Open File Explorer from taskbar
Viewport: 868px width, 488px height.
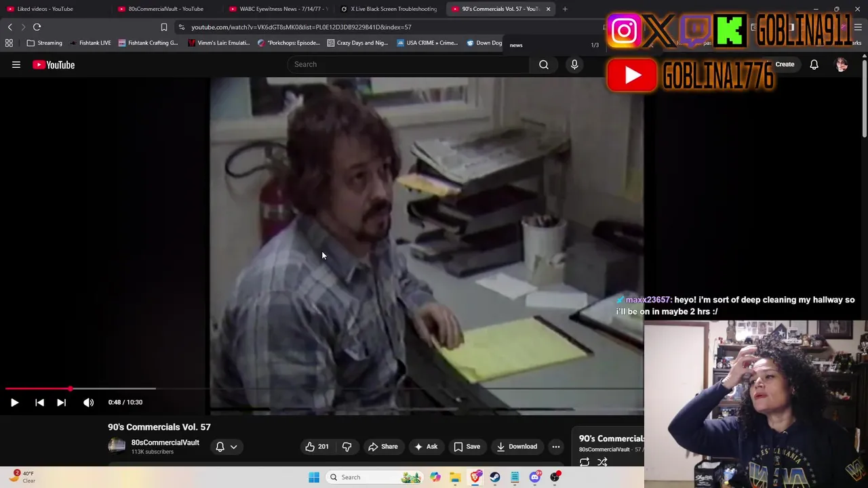tap(455, 477)
